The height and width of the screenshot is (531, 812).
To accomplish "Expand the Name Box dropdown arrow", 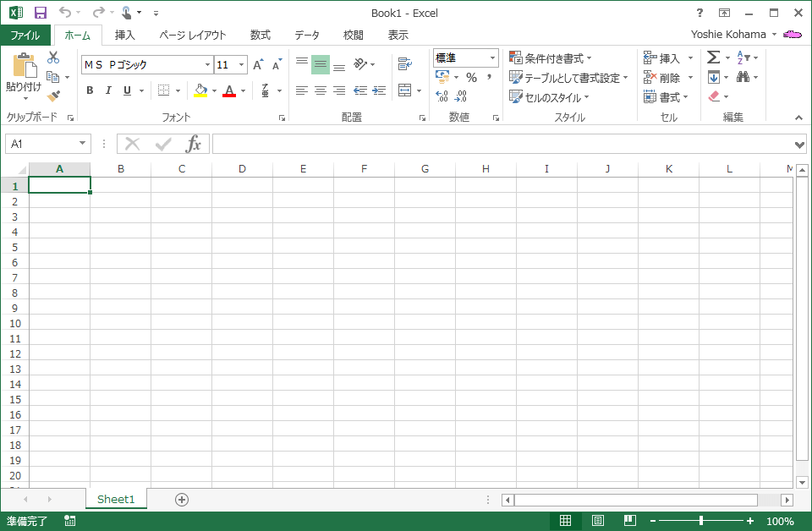I will 82,144.
